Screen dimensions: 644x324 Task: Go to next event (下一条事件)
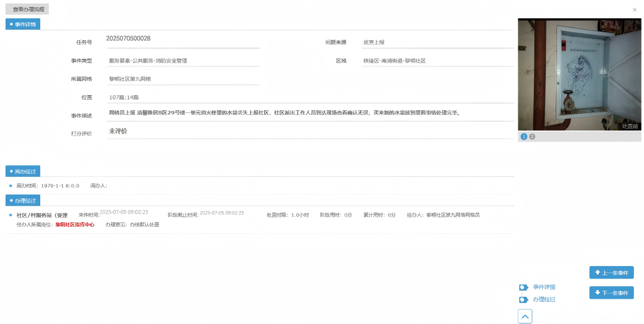(x=611, y=293)
